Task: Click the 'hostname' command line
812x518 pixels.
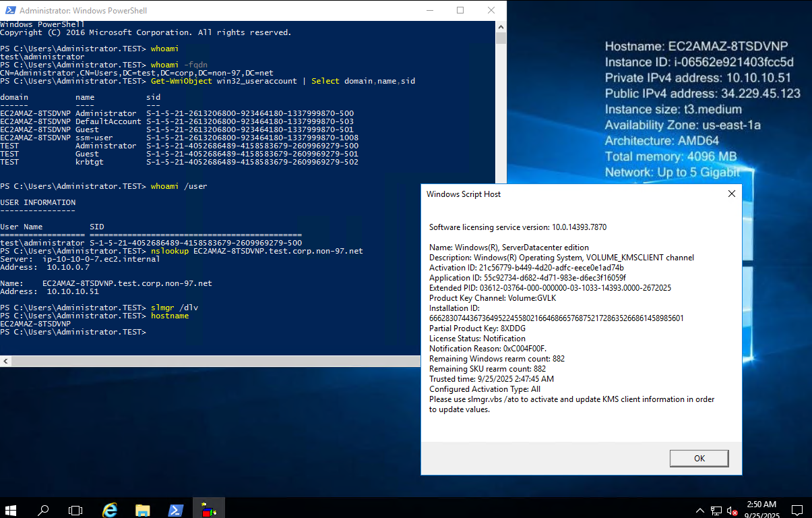Action: (x=94, y=316)
